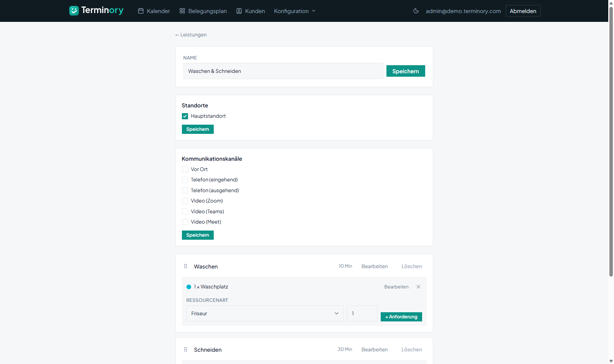This screenshot has width=614, height=364.
Task: Check Telefon (eingehend) checkbox
Action: coord(185,180)
